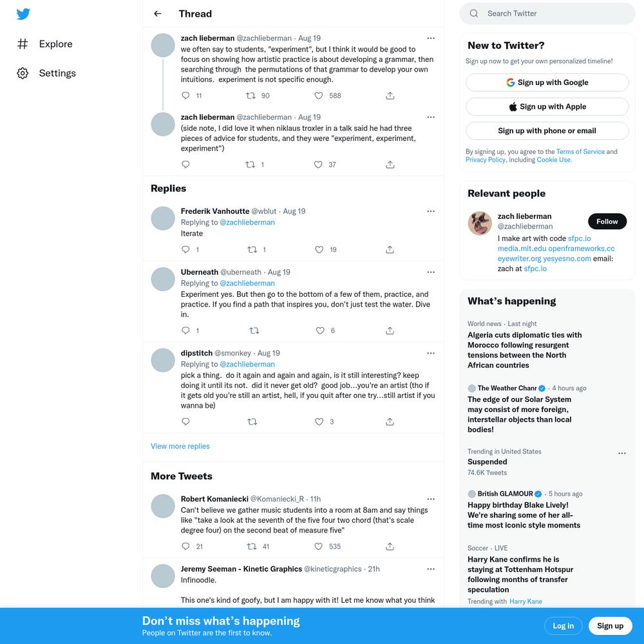Click the back arrow next to Thread
The height and width of the screenshot is (644, 644).
157,14
